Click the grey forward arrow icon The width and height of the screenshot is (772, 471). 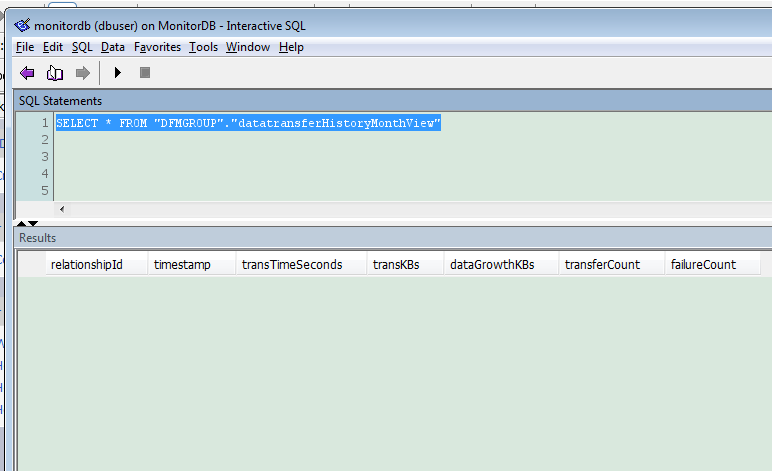point(83,73)
